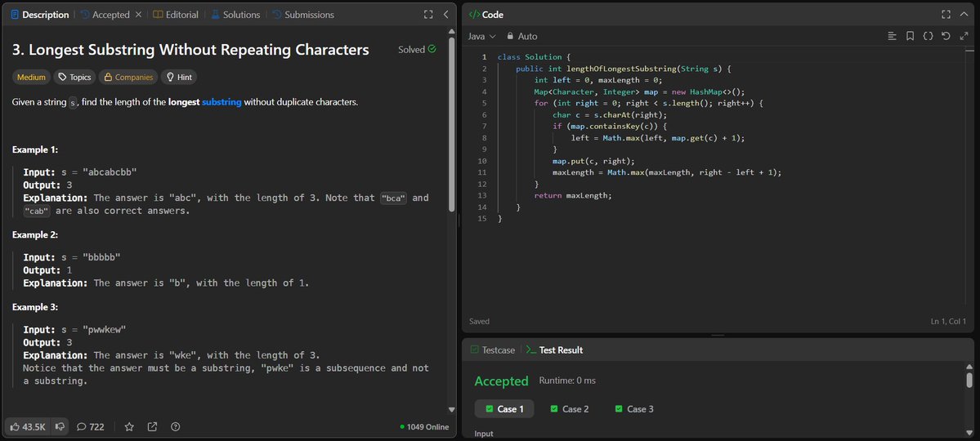Click the 'Input' label in Test Result
The width and height of the screenshot is (980, 441).
click(484, 434)
